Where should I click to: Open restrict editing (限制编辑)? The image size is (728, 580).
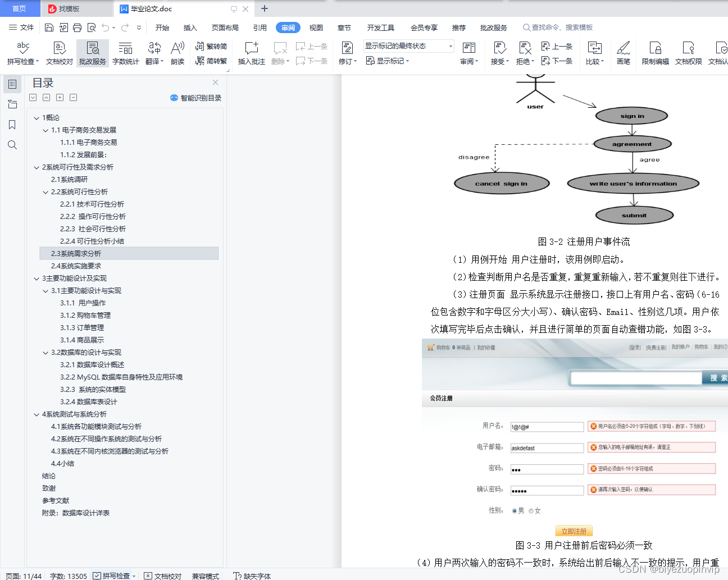coord(655,53)
